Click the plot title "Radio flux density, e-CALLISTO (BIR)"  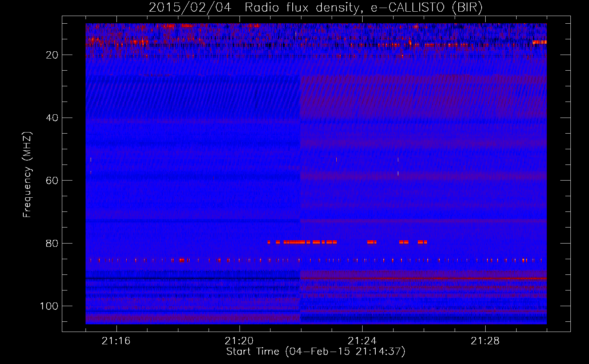point(364,8)
